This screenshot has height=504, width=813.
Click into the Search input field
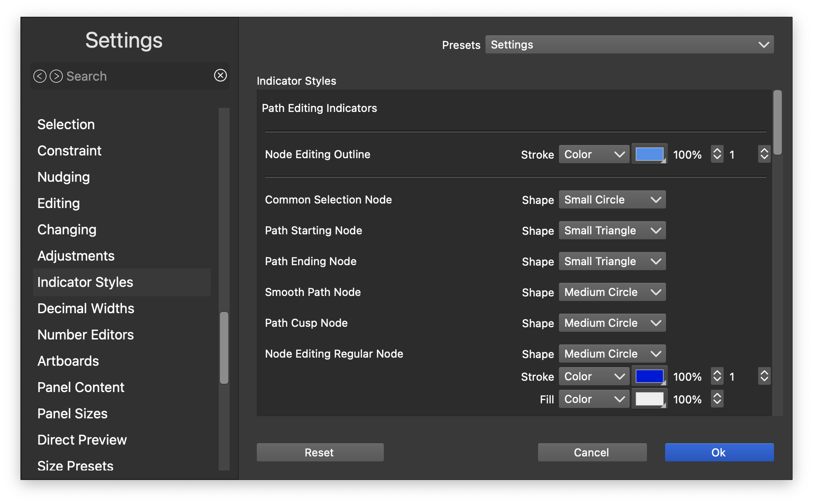click(x=136, y=76)
